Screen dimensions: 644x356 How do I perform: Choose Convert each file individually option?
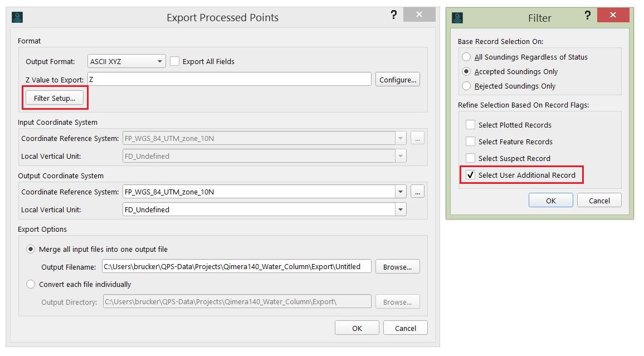pyautogui.click(x=31, y=284)
